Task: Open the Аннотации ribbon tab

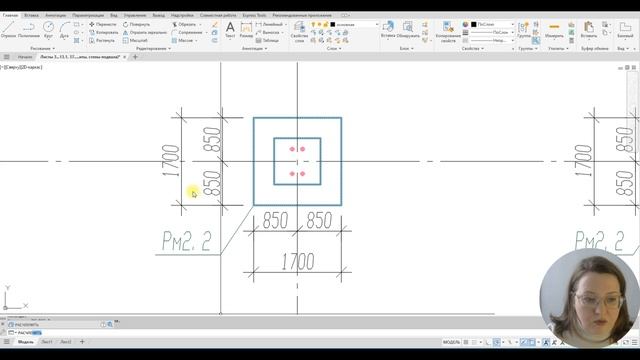Action: tap(55, 15)
